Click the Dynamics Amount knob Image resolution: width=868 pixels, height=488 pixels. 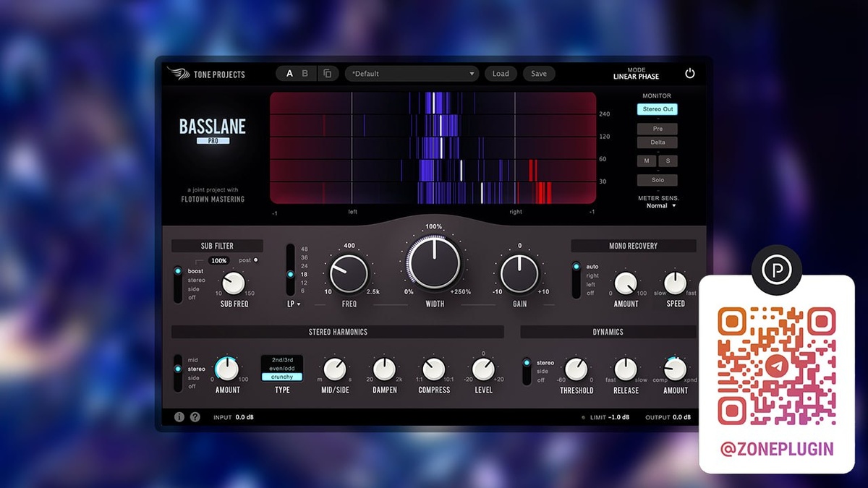[676, 369]
